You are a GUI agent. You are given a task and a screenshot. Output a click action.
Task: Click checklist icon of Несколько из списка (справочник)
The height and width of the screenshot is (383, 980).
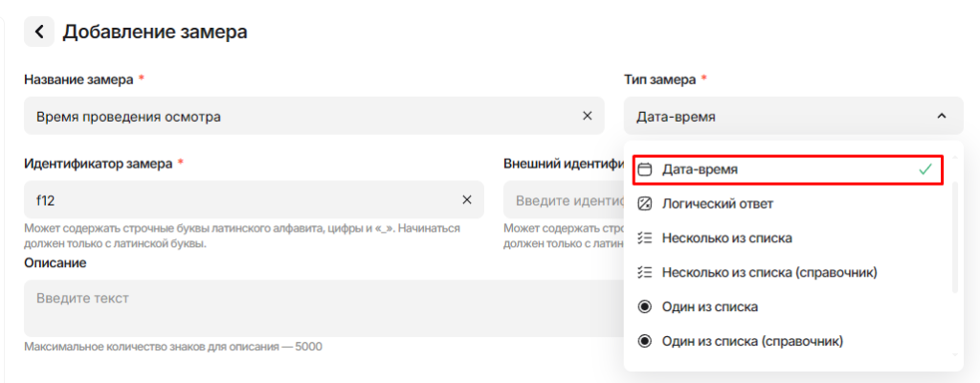tap(645, 273)
